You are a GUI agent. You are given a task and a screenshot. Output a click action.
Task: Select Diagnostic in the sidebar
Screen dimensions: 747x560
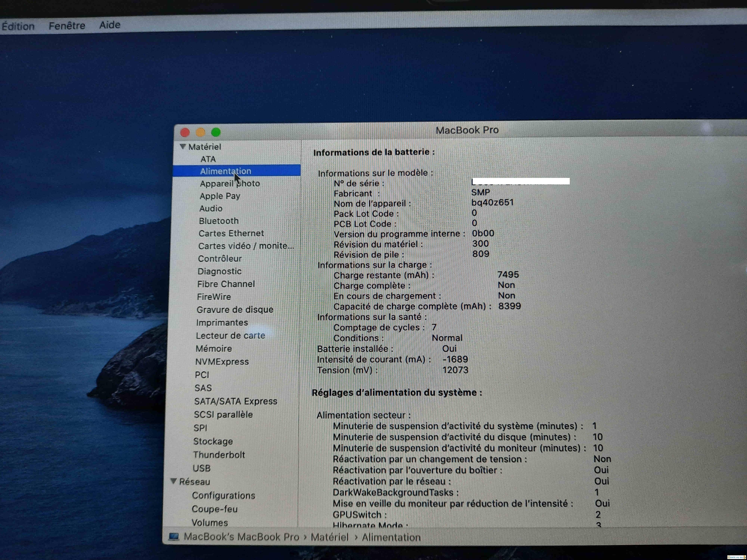(x=219, y=271)
